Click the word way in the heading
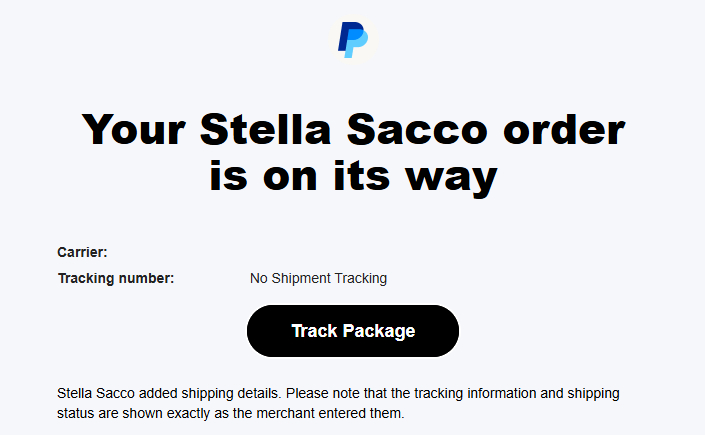Screen dimensions: 705x435 pos(448,177)
